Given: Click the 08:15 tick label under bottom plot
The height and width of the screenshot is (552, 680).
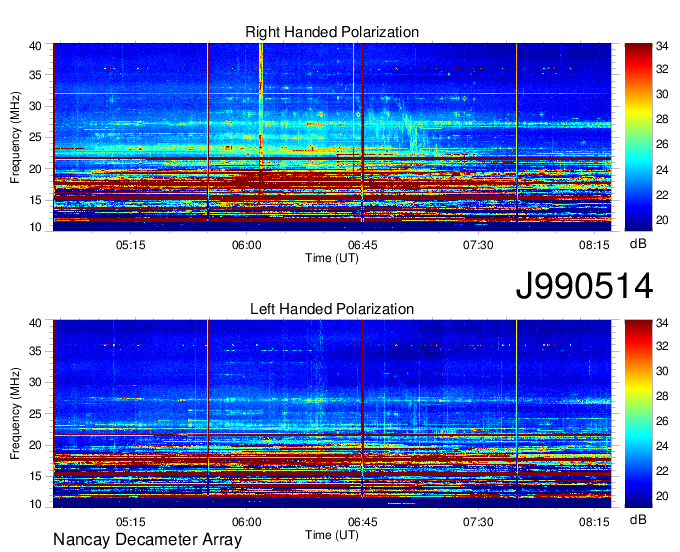Looking at the screenshot, I should (x=595, y=522).
